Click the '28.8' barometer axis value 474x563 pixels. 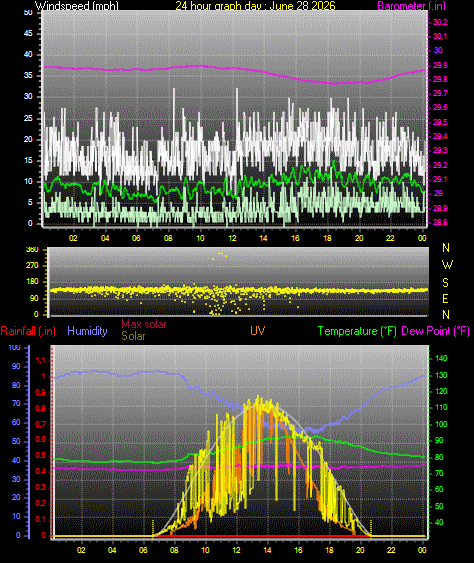pyautogui.click(x=440, y=222)
